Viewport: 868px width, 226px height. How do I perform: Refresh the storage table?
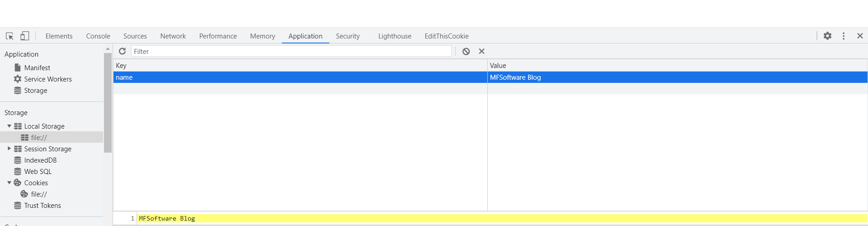(x=122, y=51)
